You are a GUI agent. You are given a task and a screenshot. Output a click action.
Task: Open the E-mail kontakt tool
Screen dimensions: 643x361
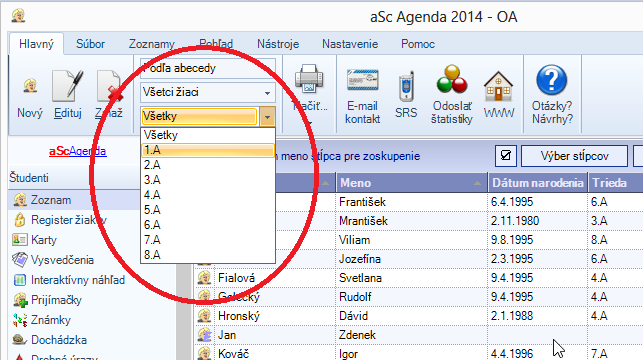pos(363,80)
